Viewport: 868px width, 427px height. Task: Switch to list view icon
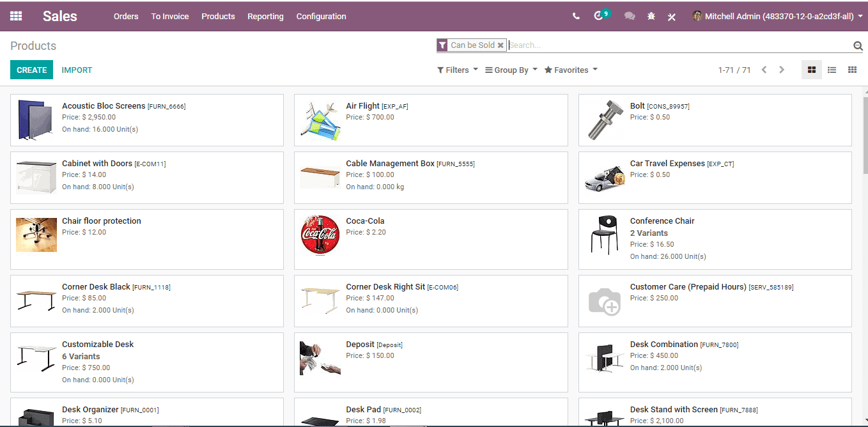tap(832, 70)
